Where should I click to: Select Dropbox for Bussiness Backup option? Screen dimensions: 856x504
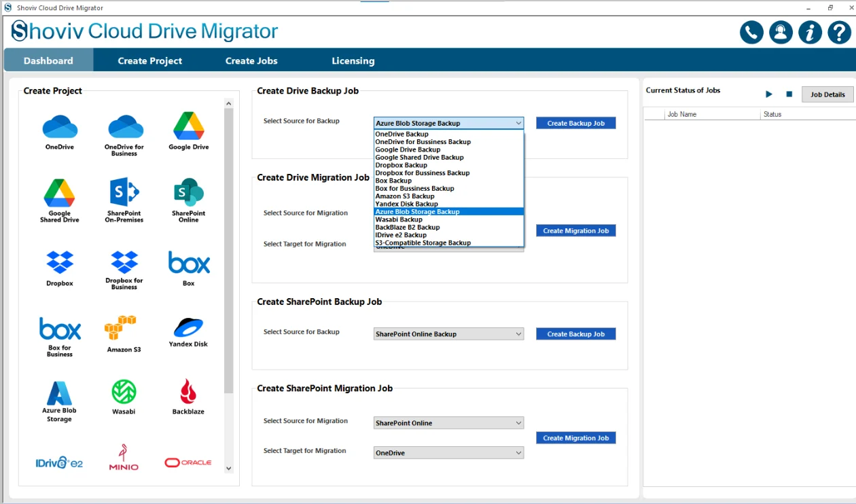tap(449, 173)
